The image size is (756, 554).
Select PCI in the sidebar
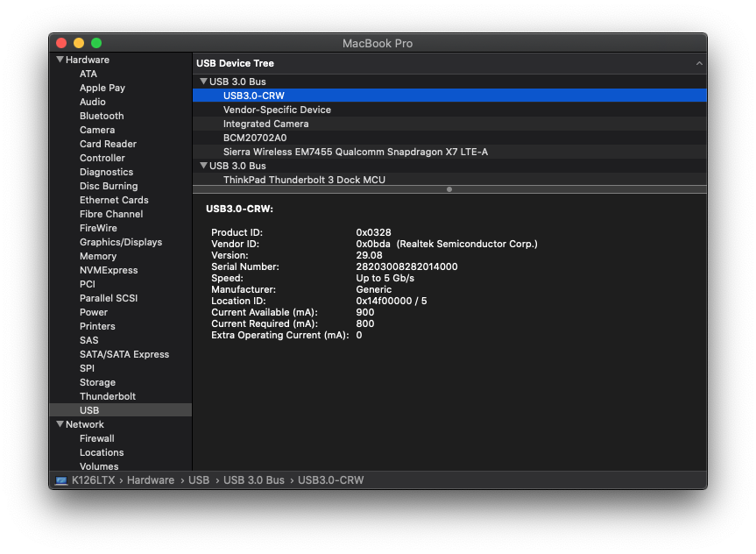pyautogui.click(x=88, y=284)
